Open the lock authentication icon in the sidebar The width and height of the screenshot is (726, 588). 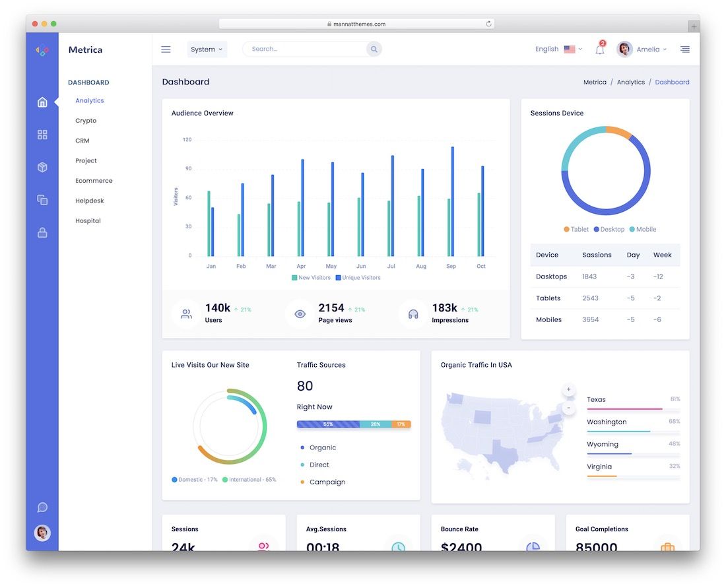[42, 232]
